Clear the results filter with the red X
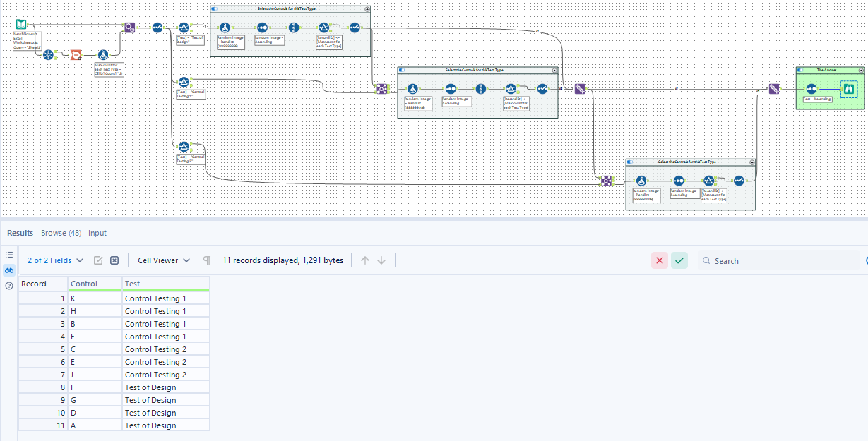868x441 pixels. click(x=659, y=260)
